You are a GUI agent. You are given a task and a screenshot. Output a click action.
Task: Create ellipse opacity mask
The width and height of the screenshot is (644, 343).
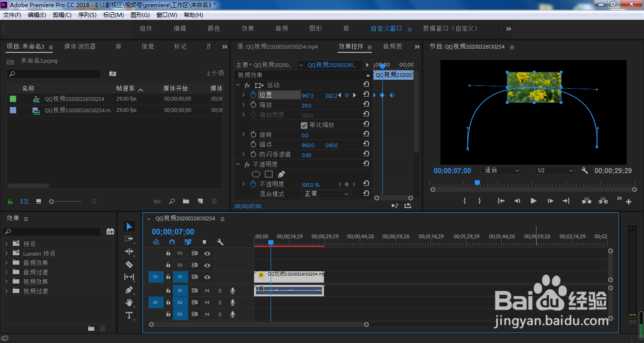tap(256, 174)
